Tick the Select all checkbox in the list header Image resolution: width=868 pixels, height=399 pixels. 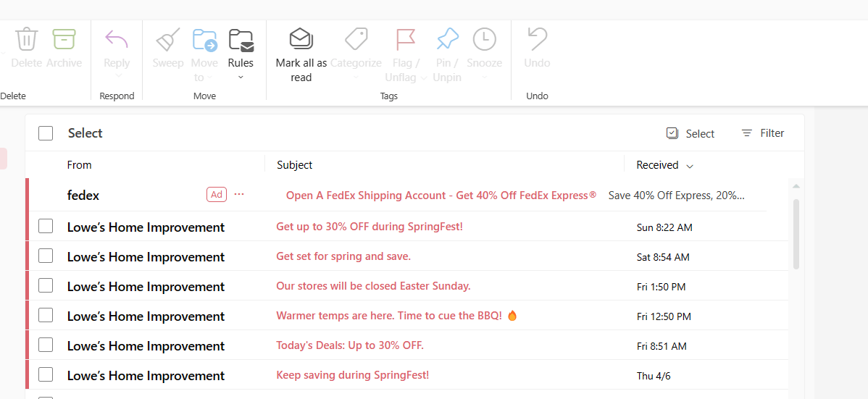click(46, 133)
